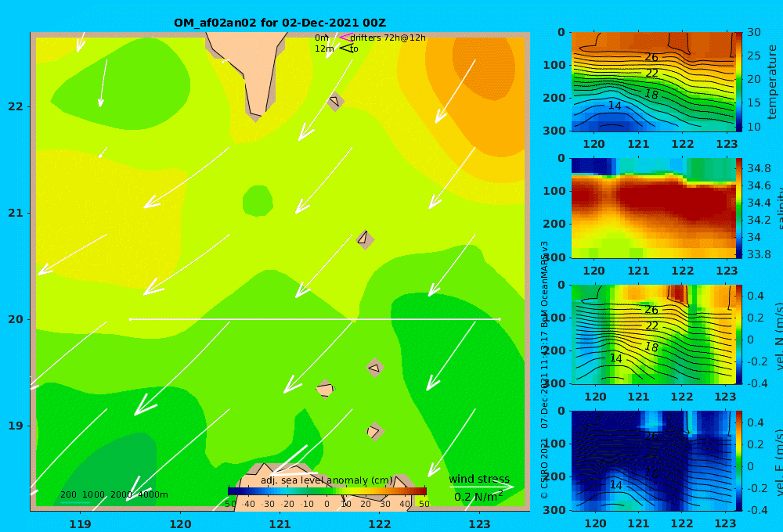
Task: Click latitude tick label 21 on the main map
Action: 16,213
